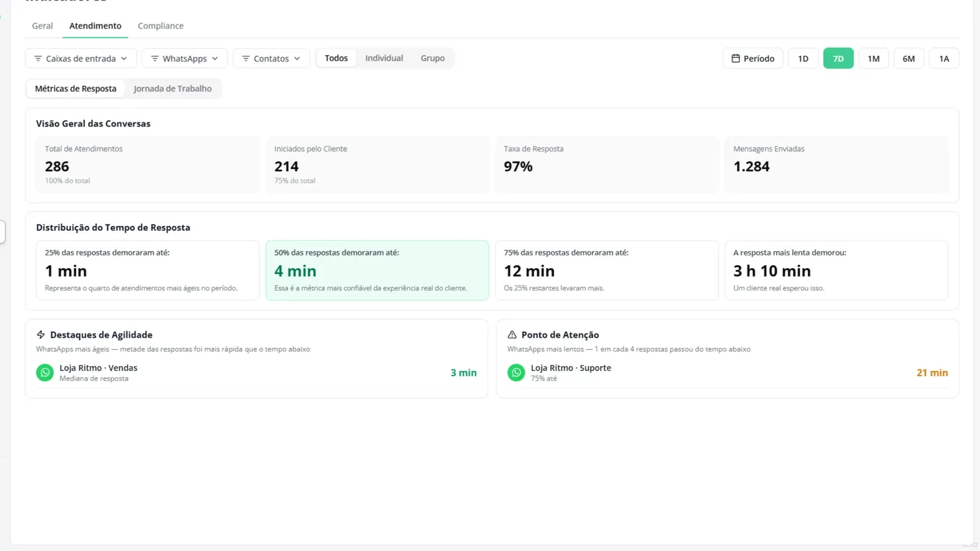
Task: Click the highlighted 4 min median card
Action: (377, 270)
